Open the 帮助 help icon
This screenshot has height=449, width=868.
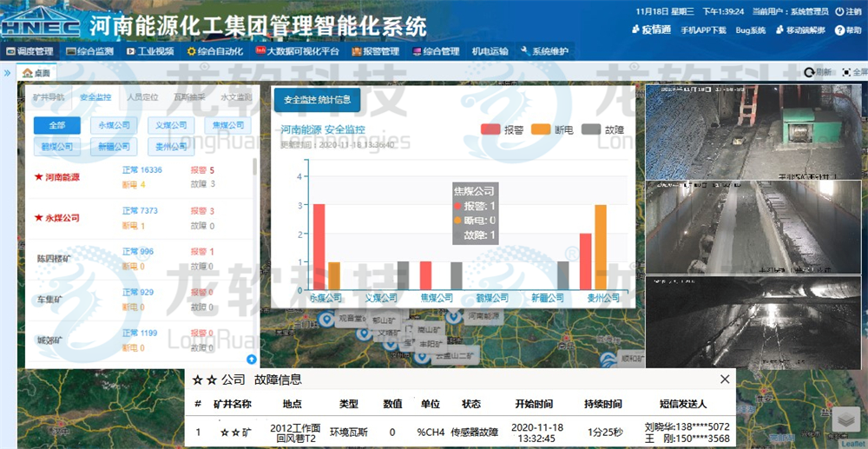pyautogui.click(x=838, y=30)
